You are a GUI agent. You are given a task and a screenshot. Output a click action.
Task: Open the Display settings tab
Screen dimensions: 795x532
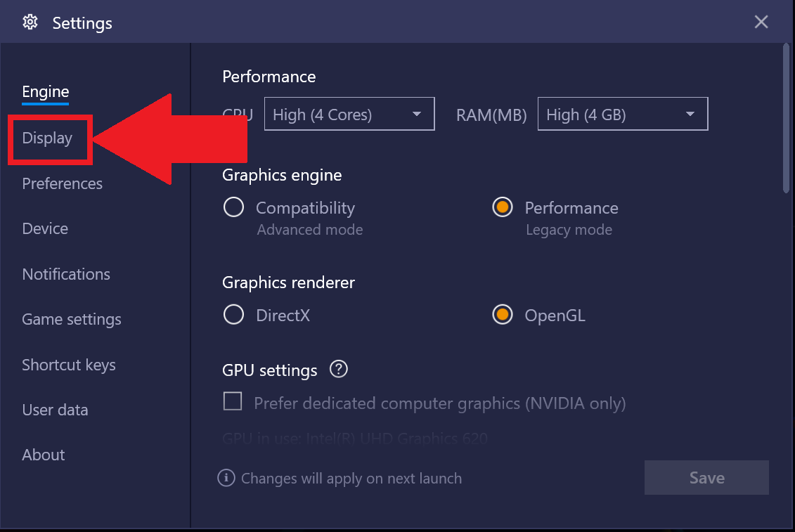[x=47, y=138]
